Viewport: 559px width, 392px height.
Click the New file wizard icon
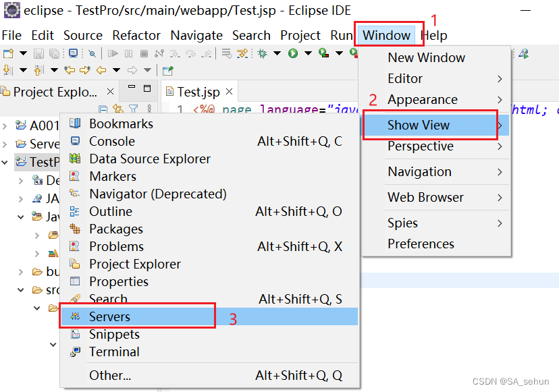click(x=8, y=53)
